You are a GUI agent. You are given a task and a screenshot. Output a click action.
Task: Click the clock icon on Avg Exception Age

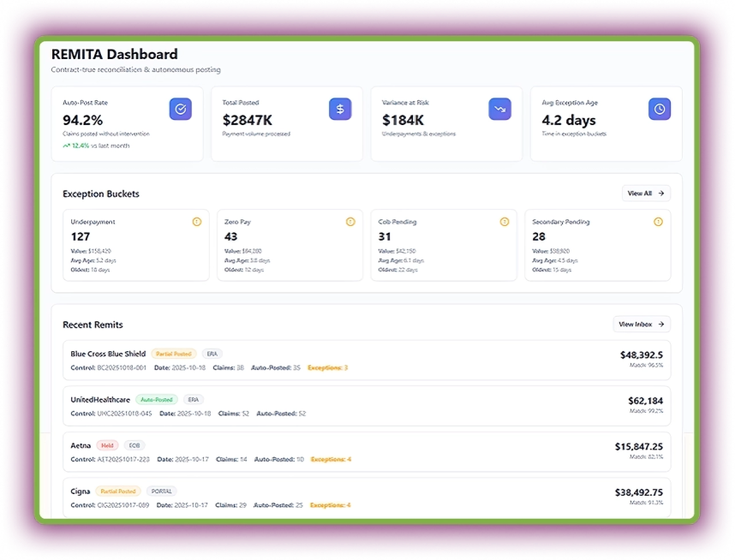tap(660, 109)
